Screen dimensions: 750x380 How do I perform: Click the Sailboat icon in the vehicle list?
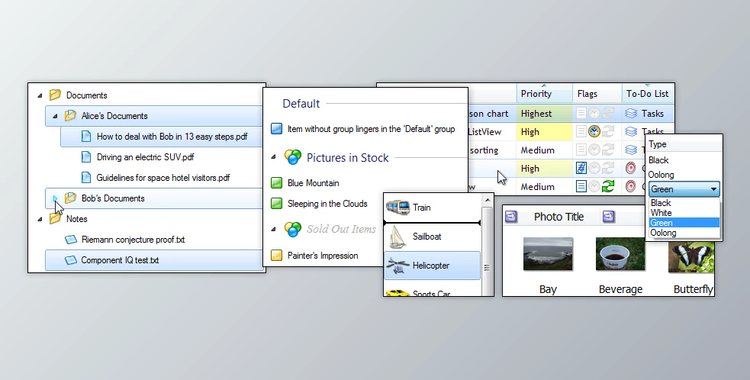click(x=397, y=236)
